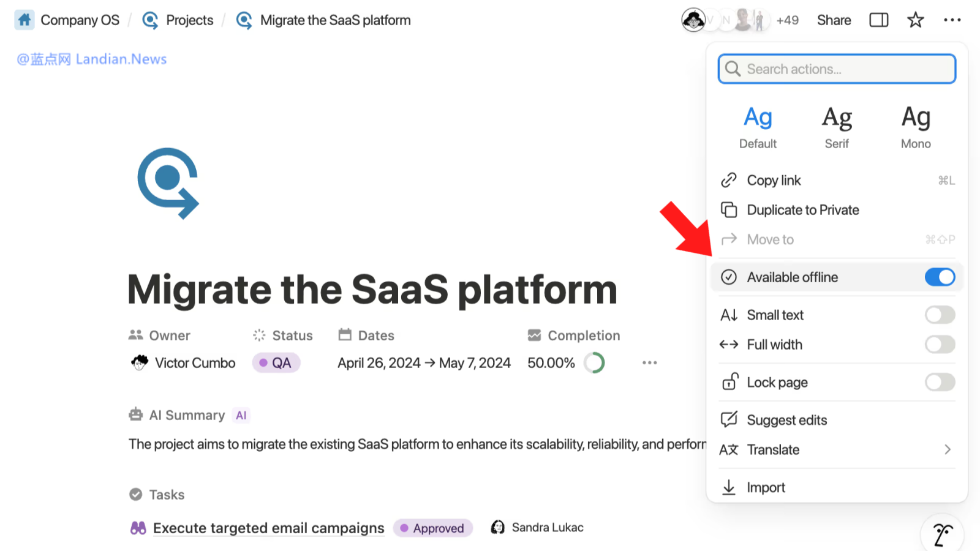This screenshot has height=551, width=980.
Task: Click the collaborator avatars in the top bar
Action: pos(724,20)
